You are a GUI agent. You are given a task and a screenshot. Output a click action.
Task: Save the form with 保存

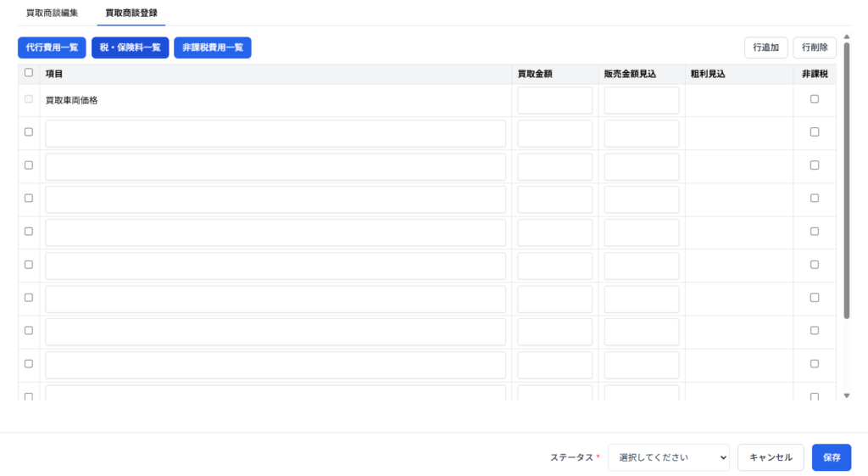pos(831,457)
